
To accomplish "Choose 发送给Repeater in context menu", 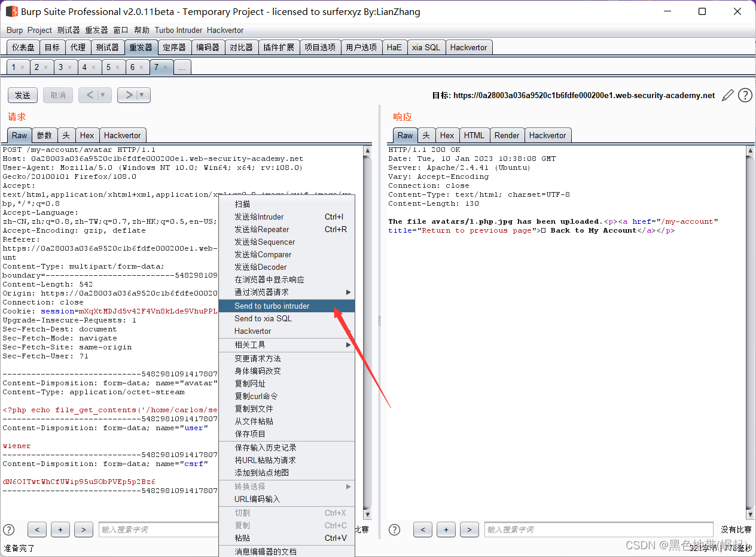I will point(286,229).
